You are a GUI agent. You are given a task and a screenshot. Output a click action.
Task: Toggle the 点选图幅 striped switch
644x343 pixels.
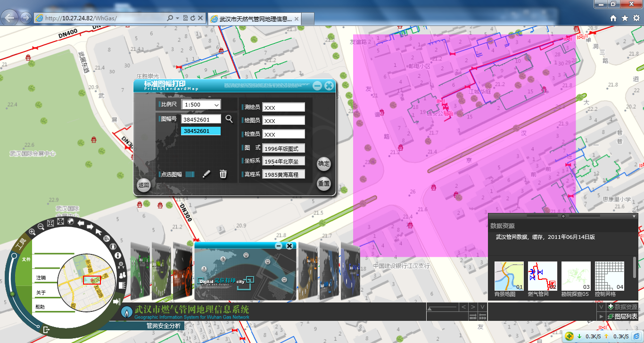190,174
